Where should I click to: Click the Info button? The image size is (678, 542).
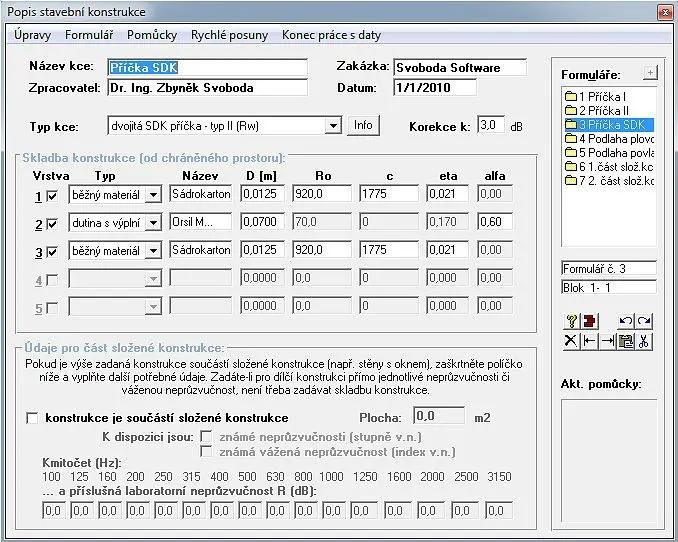click(363, 126)
